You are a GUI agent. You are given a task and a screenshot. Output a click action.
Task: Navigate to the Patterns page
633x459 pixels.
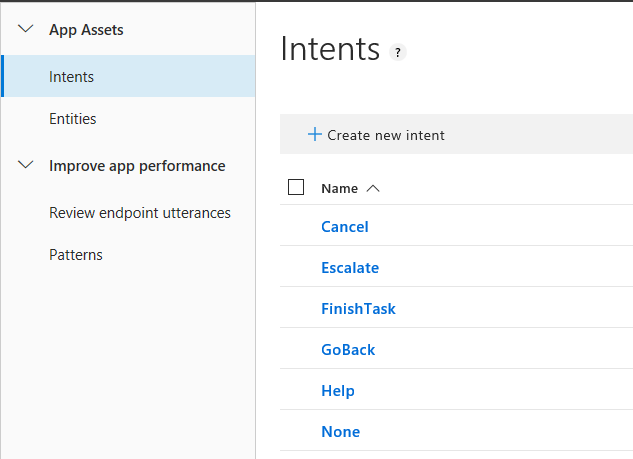[76, 255]
